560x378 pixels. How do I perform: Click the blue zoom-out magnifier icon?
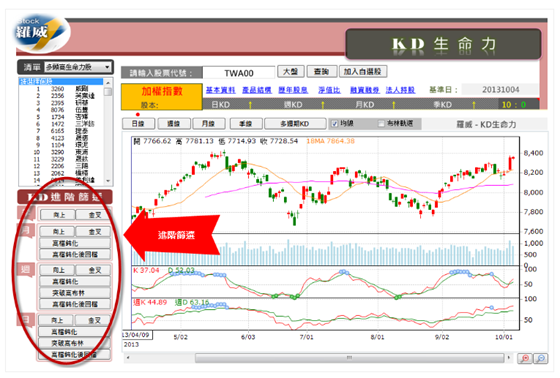541,358
